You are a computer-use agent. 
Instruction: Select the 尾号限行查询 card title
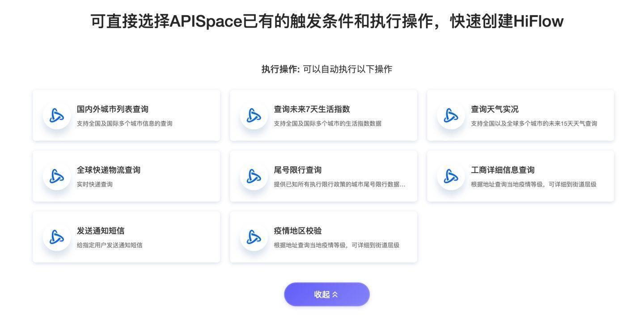point(298,170)
